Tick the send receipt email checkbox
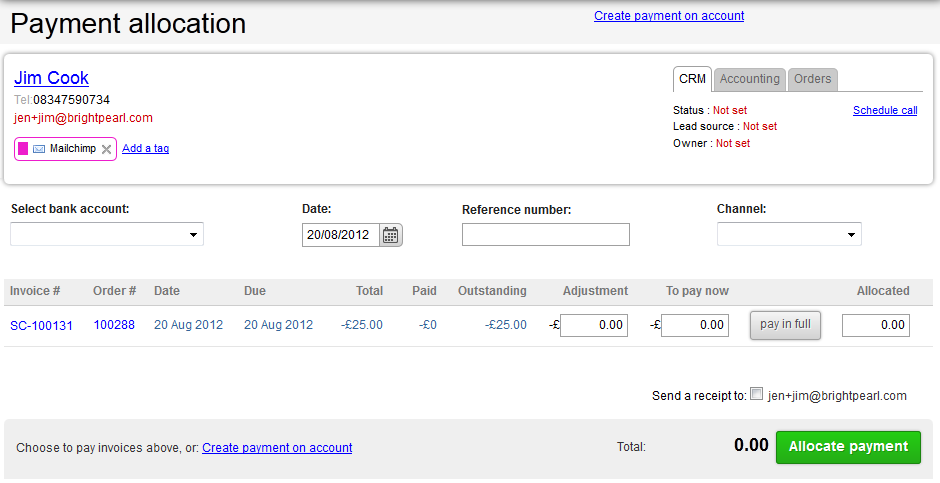Image resolution: width=940 pixels, height=483 pixels. 756,394
